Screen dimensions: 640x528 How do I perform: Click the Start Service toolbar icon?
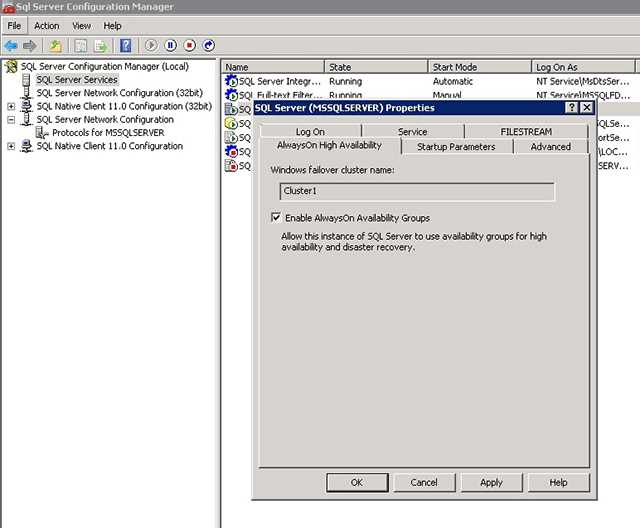(151, 45)
